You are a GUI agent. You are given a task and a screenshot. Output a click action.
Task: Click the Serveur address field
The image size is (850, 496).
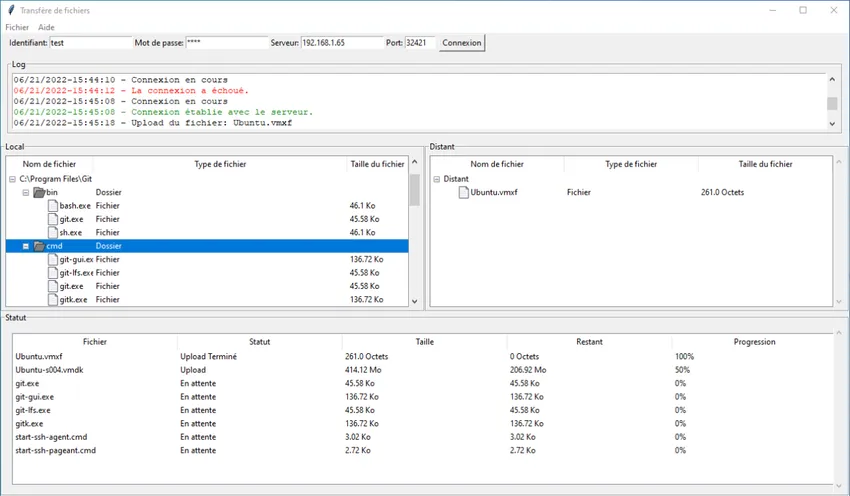click(x=341, y=43)
